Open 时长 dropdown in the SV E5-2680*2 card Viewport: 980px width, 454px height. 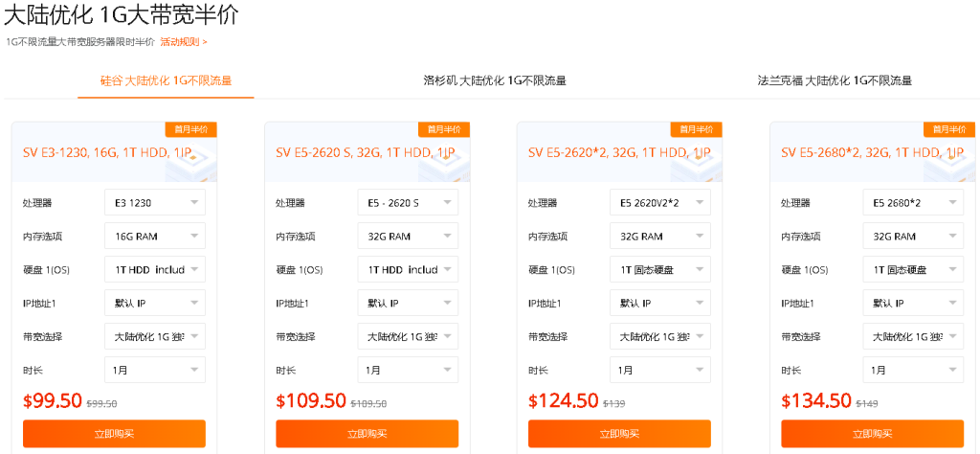coord(913,370)
